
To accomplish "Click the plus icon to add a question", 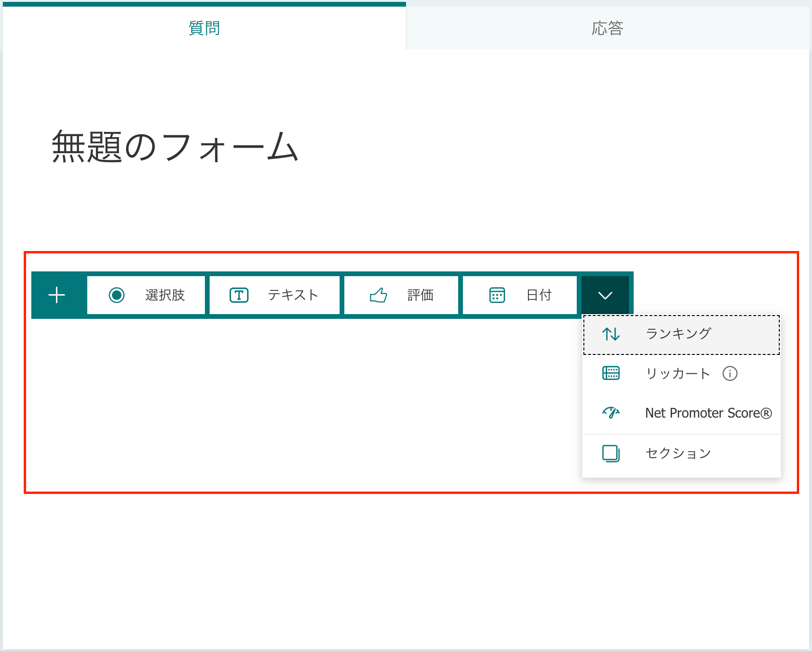I will [x=57, y=295].
